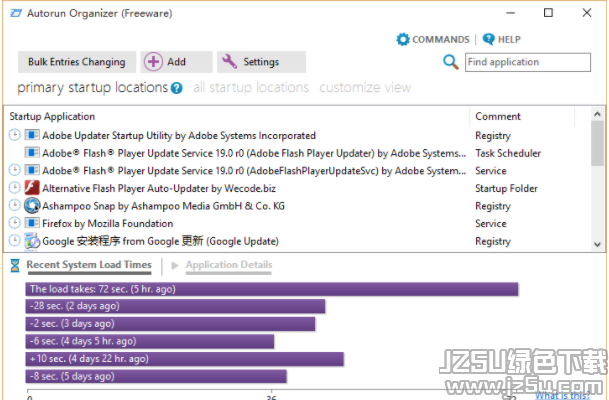The height and width of the screenshot is (400, 609).
Task: Toggle delay clock on Firefox by Mozilla entry
Action: [14, 223]
